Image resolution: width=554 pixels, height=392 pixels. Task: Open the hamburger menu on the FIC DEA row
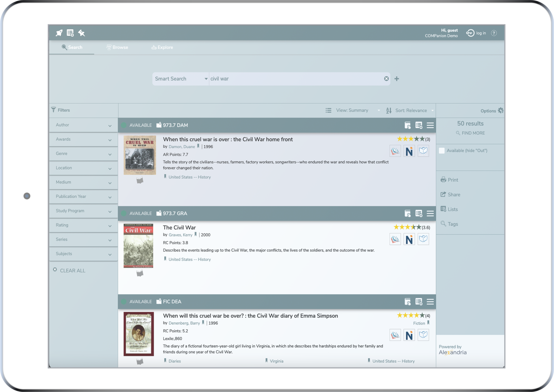tap(430, 302)
